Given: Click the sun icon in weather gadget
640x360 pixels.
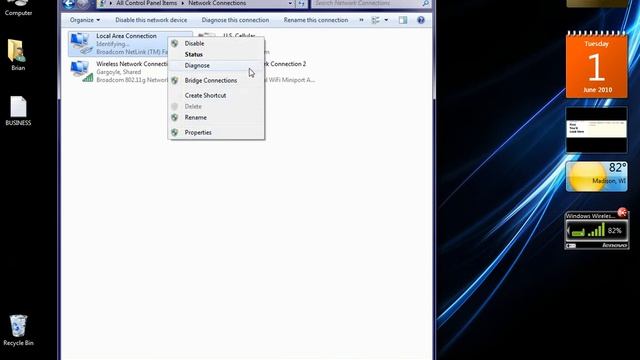Looking at the screenshot, I should tap(587, 177).
